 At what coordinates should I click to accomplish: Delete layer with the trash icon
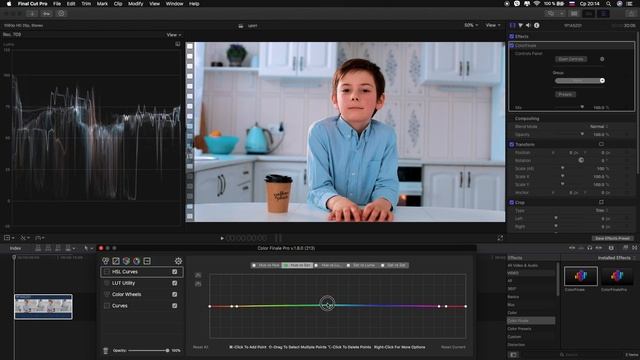tap(106, 351)
